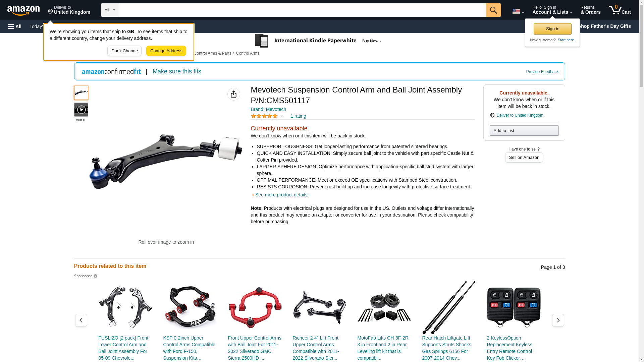The image size is (644, 362).
Task: Open the shopping cart icon
Action: [620, 10]
